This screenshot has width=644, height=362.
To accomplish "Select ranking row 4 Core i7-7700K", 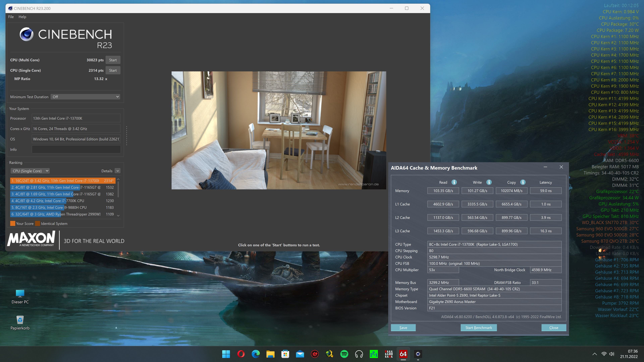I will click(63, 201).
